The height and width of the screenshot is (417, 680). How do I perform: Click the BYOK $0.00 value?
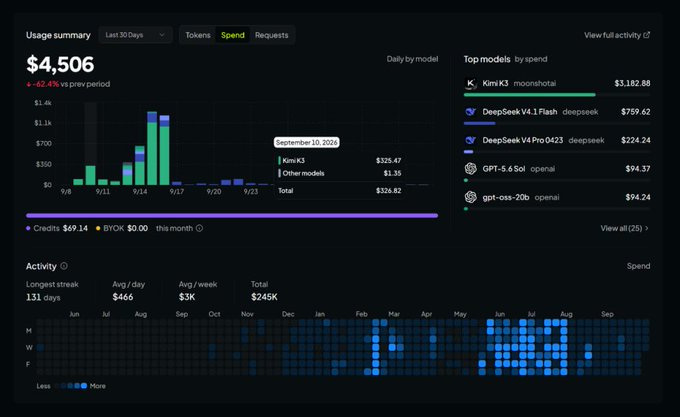point(137,228)
